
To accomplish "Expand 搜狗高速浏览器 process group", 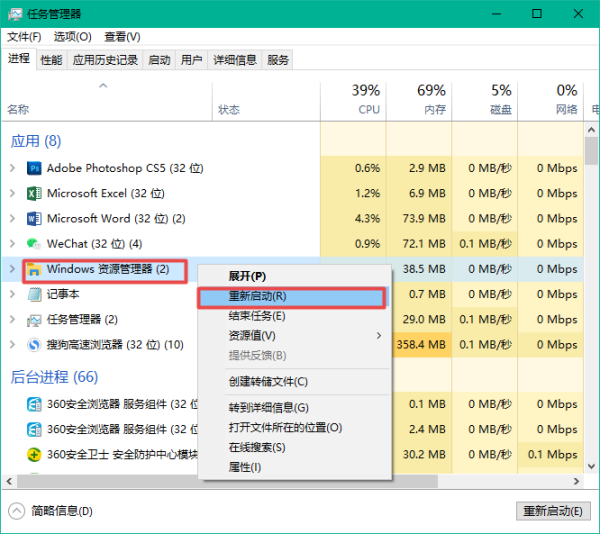I will [x=12, y=345].
